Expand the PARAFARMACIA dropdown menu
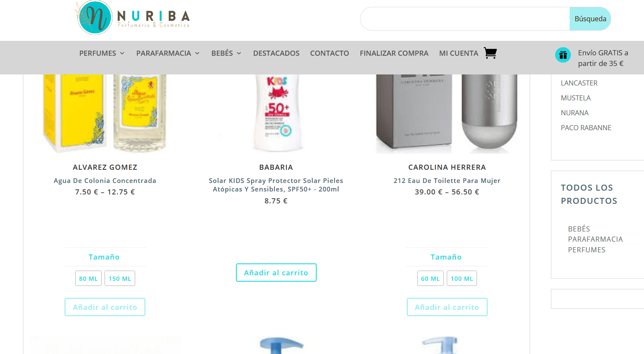Viewport: 644px width, 354px height. tap(168, 53)
